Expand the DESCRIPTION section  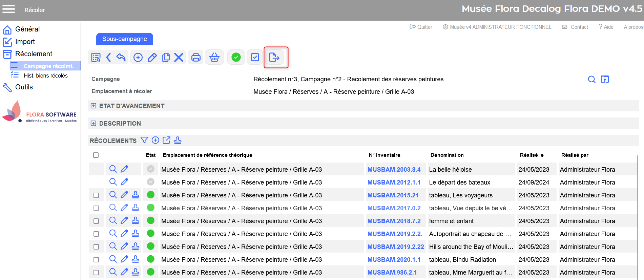point(94,124)
